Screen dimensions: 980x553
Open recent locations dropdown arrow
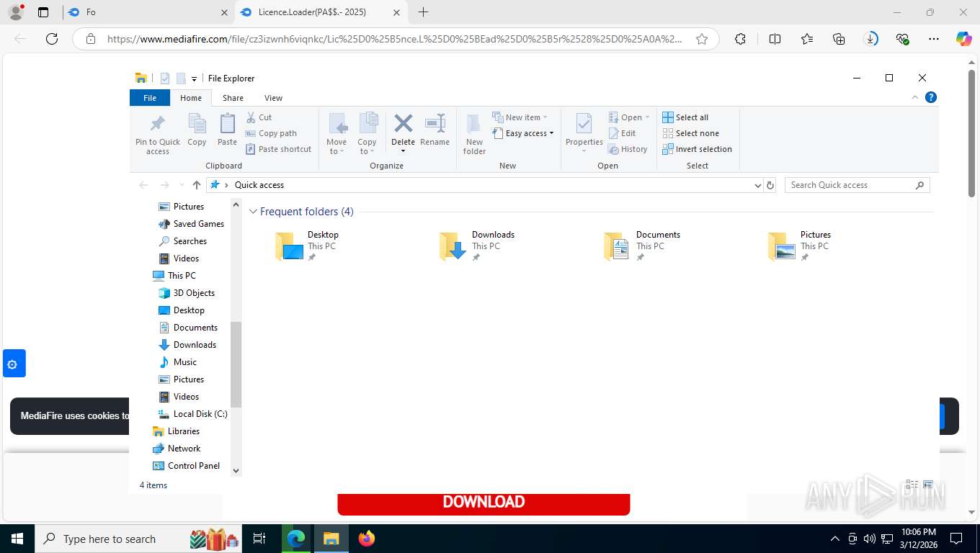181,185
